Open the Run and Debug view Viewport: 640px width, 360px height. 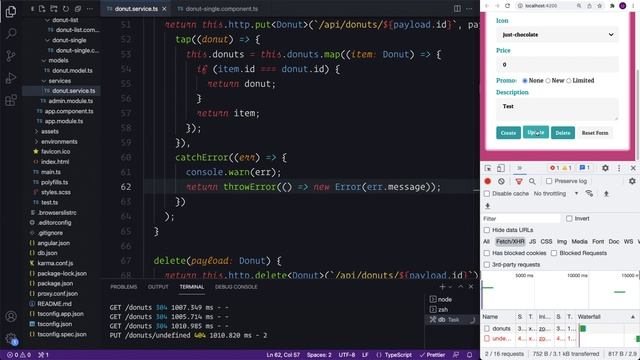(x=11, y=78)
